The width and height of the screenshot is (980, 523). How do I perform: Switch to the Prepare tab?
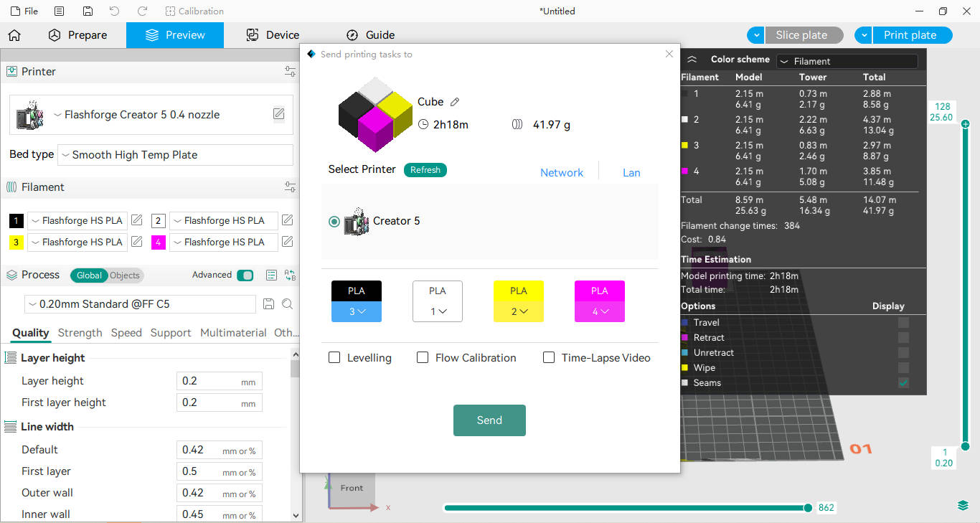point(77,35)
